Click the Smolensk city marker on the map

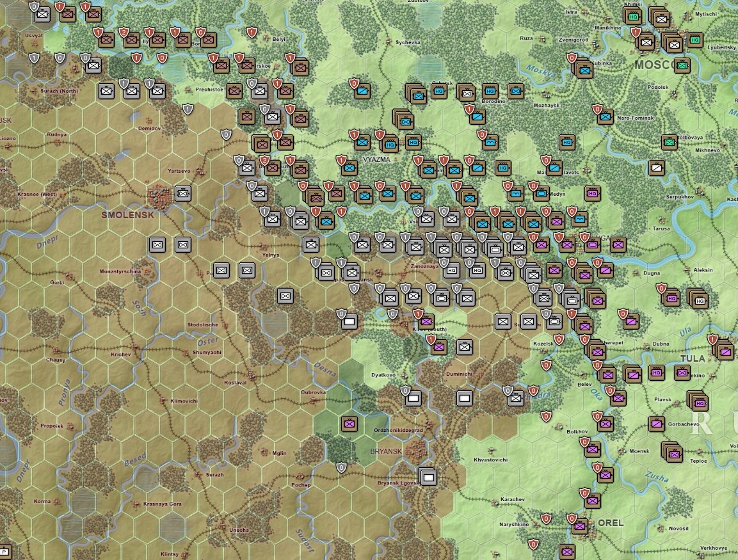coord(160,195)
